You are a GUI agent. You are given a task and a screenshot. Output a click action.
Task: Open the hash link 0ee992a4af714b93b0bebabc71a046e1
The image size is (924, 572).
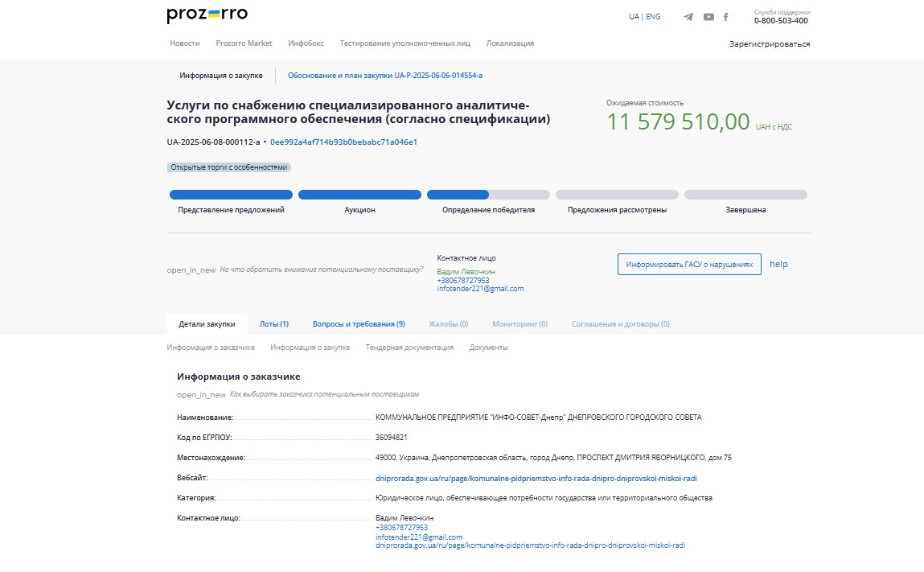(x=343, y=142)
